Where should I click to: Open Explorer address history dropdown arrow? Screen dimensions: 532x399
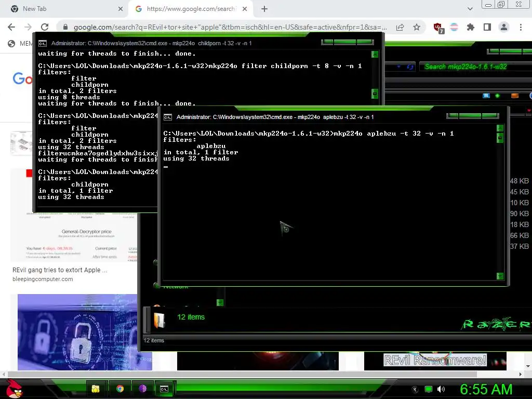click(398, 67)
